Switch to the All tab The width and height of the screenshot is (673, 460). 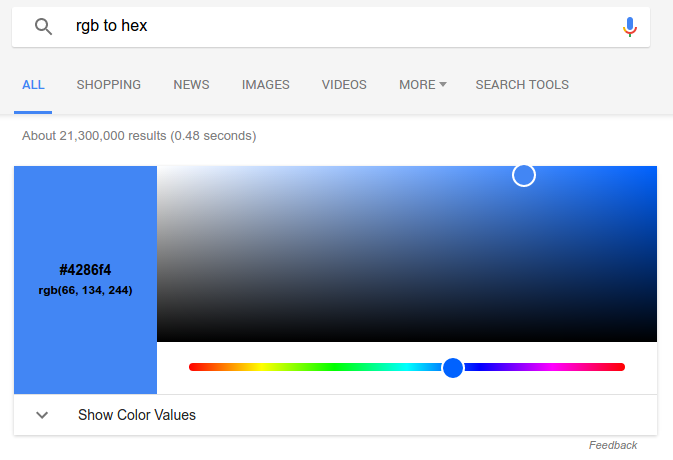(x=33, y=85)
